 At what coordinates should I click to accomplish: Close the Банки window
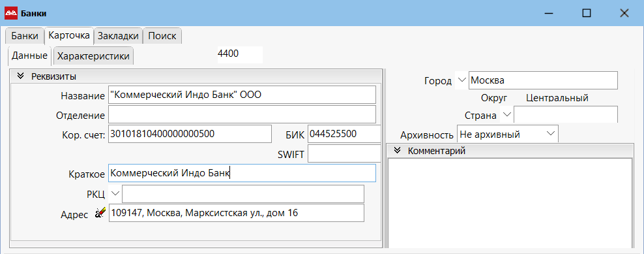tap(624, 13)
